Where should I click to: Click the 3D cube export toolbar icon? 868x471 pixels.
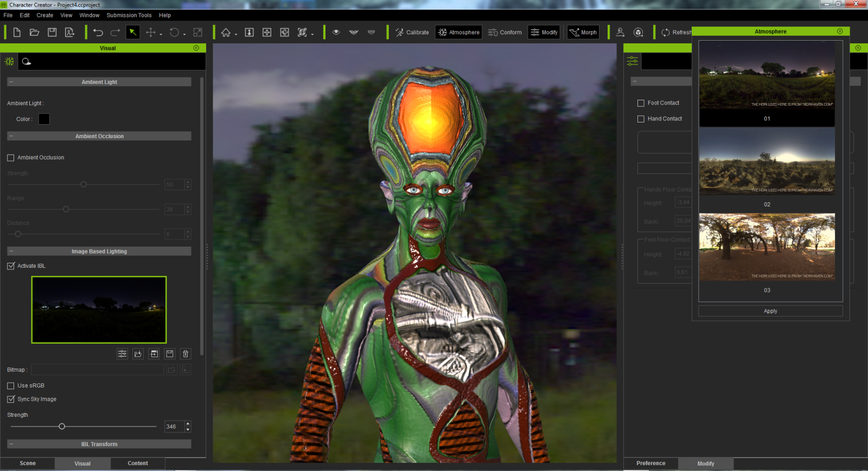[639, 33]
